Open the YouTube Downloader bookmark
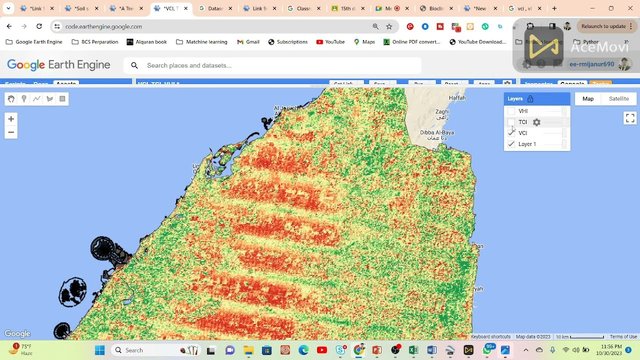 tap(478, 42)
